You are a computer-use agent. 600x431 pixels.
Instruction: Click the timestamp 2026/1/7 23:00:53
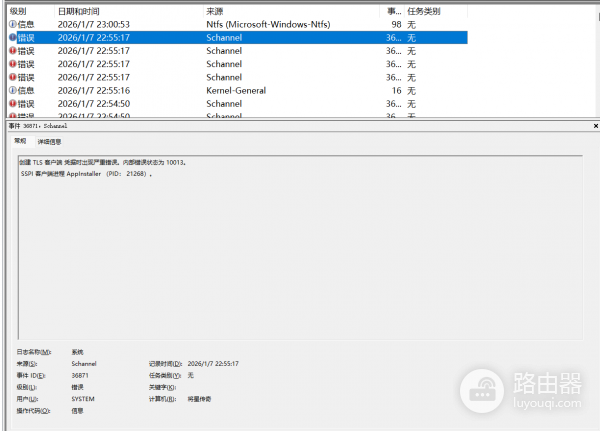point(94,24)
